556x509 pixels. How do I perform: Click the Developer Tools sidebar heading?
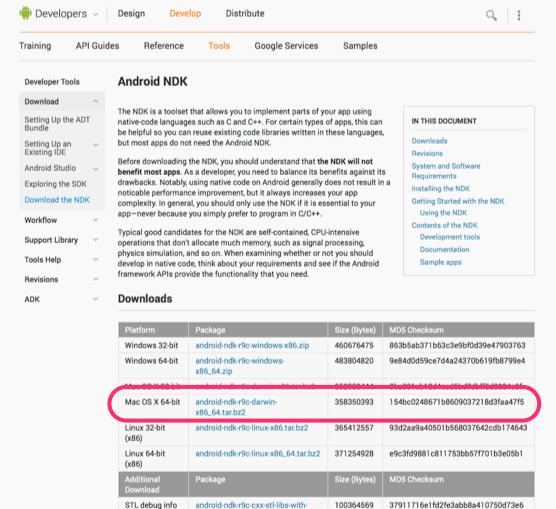point(52,82)
